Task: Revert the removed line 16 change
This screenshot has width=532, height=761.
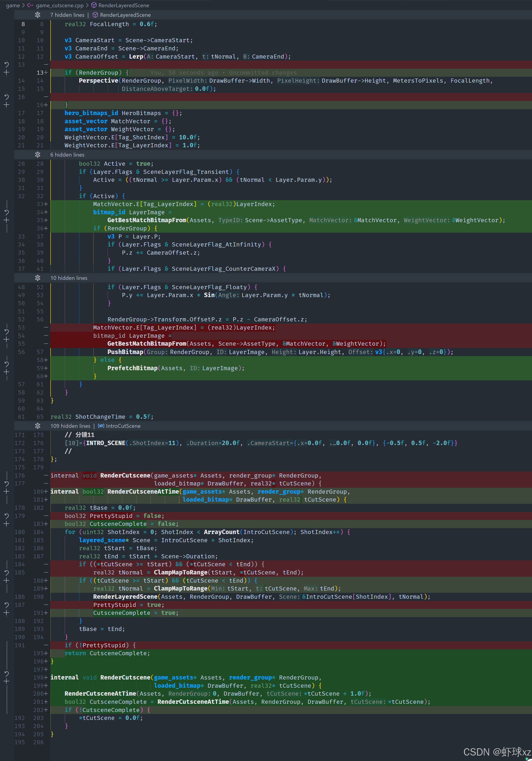Action: (x=6, y=97)
